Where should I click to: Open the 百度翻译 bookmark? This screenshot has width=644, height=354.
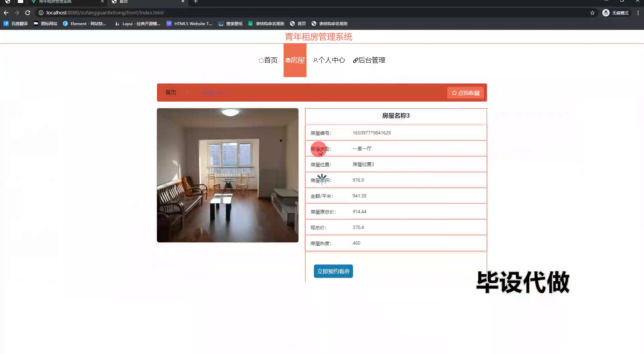coord(15,23)
